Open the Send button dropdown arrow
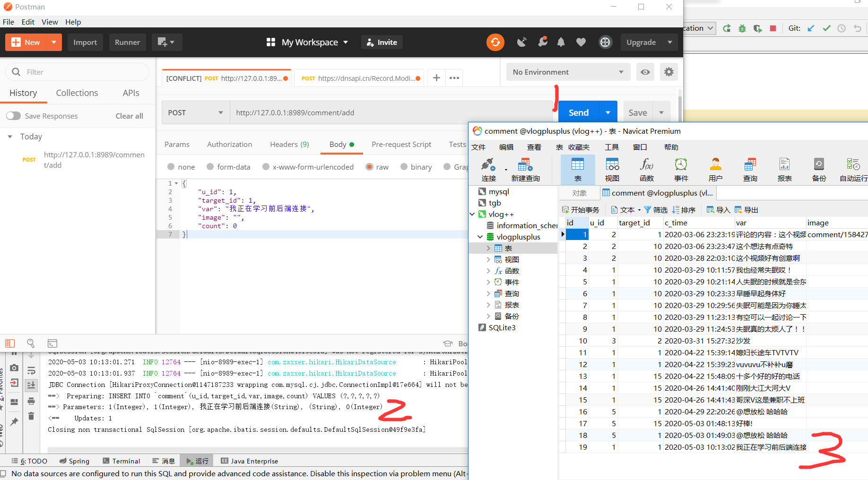Screen dimensions: 868x480 pyautogui.click(x=608, y=112)
